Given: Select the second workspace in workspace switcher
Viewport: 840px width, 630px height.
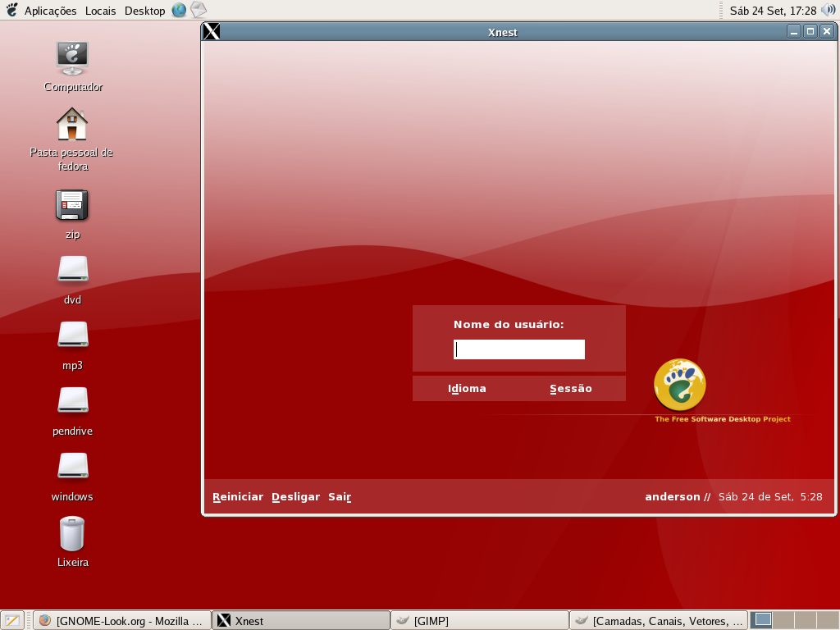Looking at the screenshot, I should tap(783, 620).
